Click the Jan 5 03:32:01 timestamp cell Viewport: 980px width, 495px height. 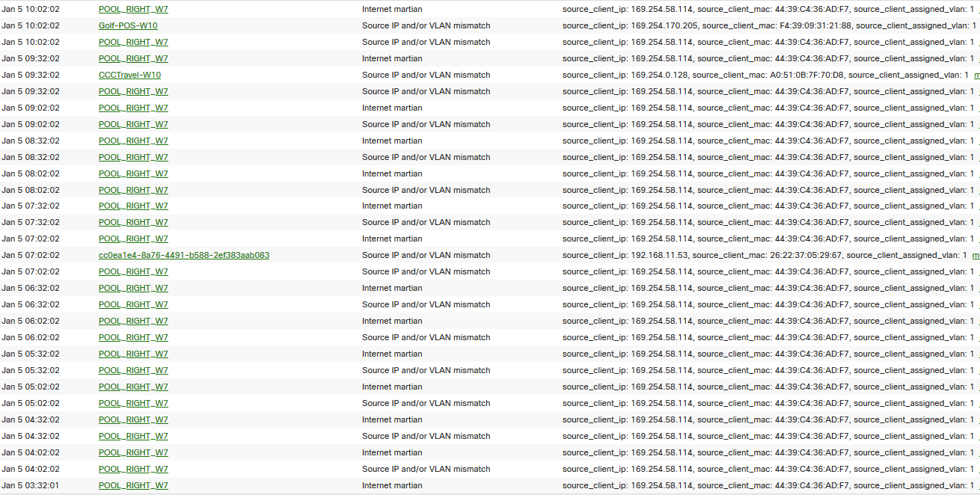coord(31,485)
